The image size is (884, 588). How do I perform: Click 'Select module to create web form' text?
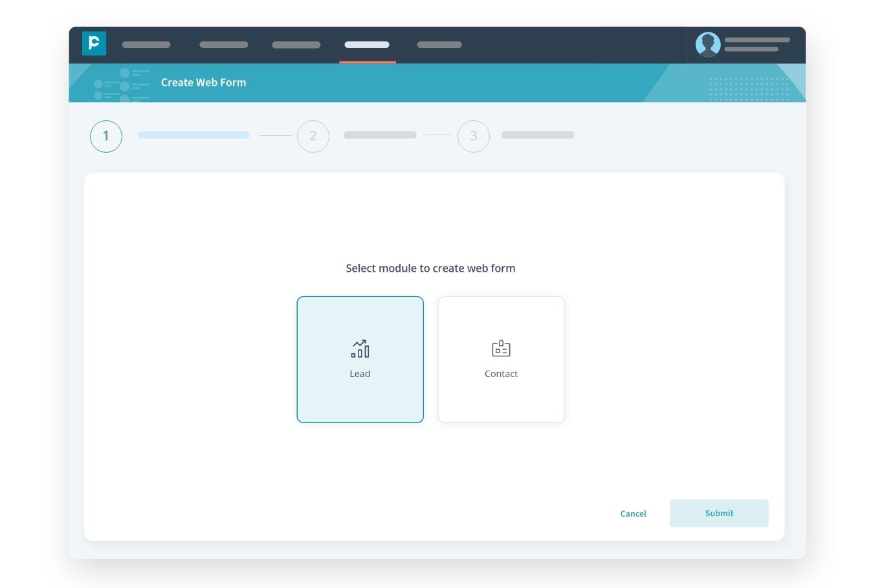tap(430, 268)
